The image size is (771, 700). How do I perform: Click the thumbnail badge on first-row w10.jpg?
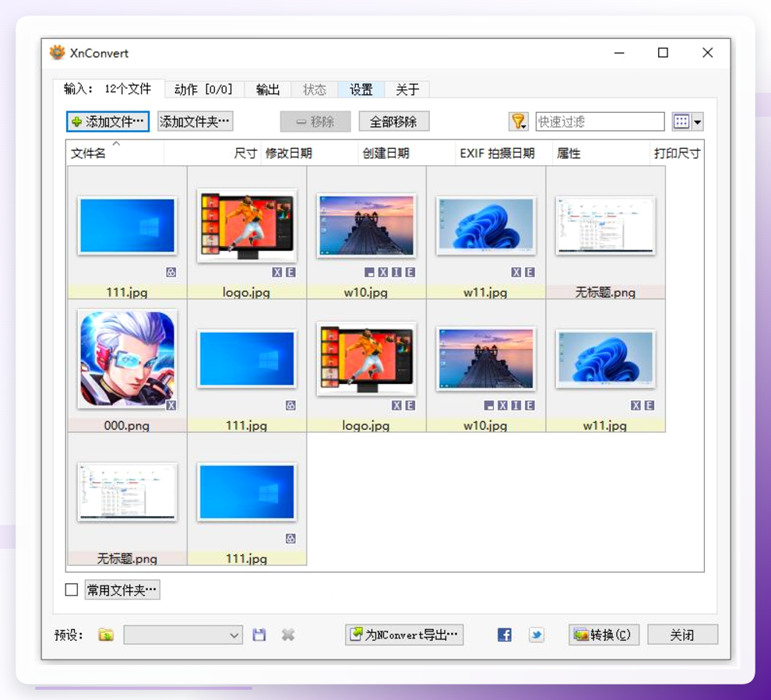pos(369,272)
